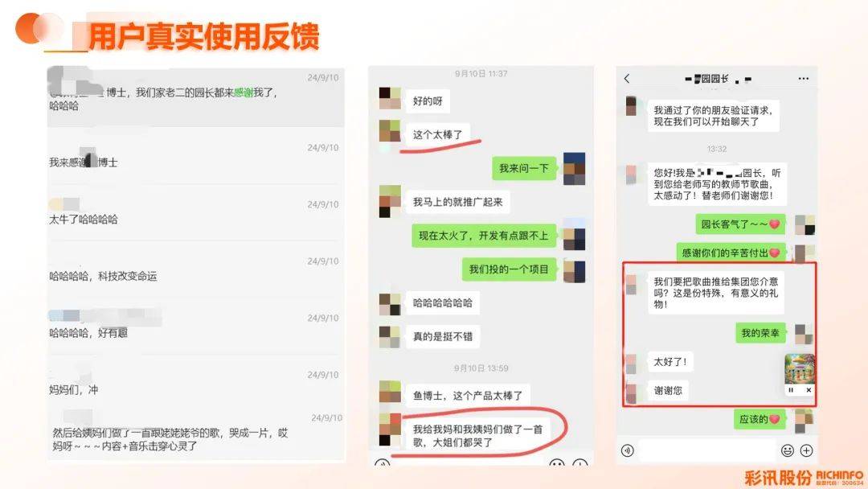Open the emoji picker in right chat
Image resolution: width=868 pixels, height=489 pixels.
tap(787, 450)
